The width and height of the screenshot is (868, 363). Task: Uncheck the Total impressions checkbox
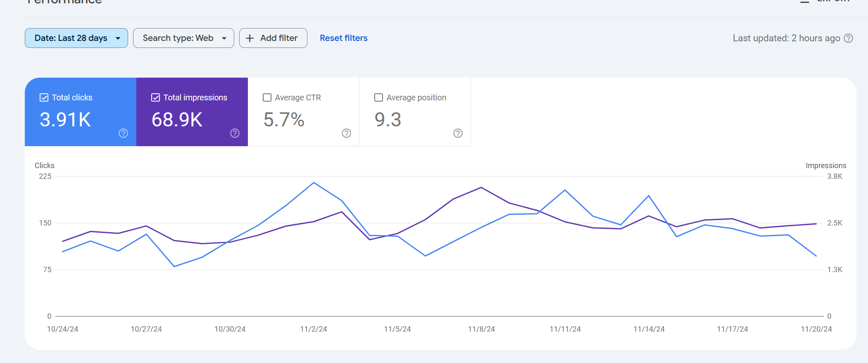tap(155, 97)
